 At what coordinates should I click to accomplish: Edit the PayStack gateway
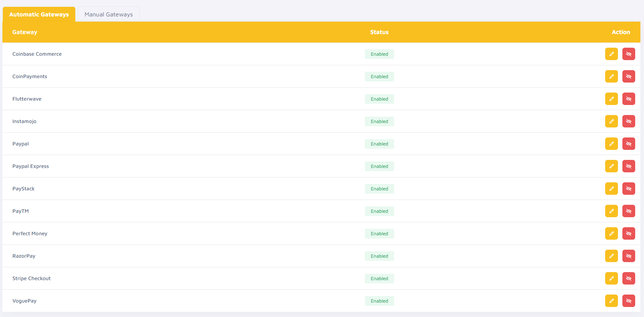(611, 189)
